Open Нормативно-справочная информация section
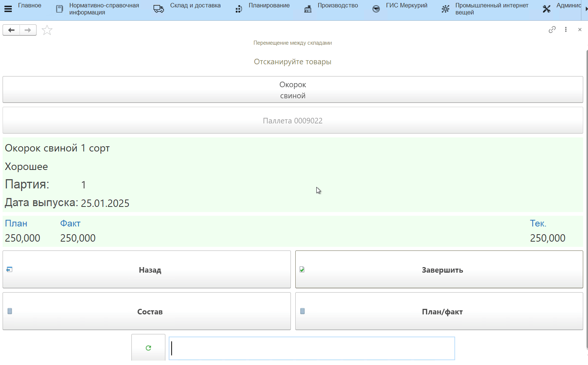 104,9
